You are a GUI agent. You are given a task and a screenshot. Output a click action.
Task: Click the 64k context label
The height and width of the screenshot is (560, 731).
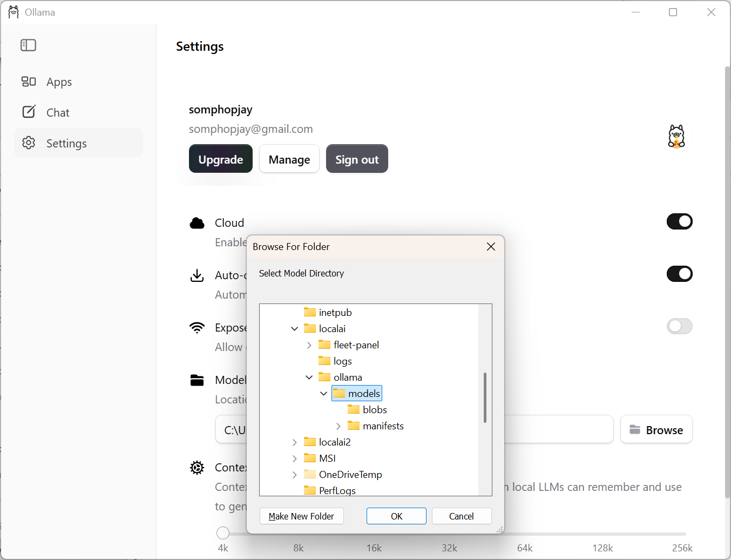pyautogui.click(x=525, y=548)
